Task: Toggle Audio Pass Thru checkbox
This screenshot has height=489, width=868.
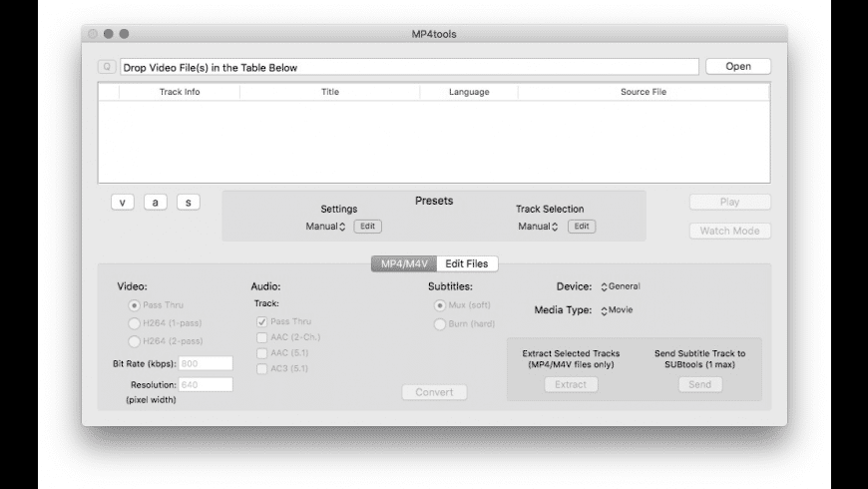Action: [x=261, y=321]
